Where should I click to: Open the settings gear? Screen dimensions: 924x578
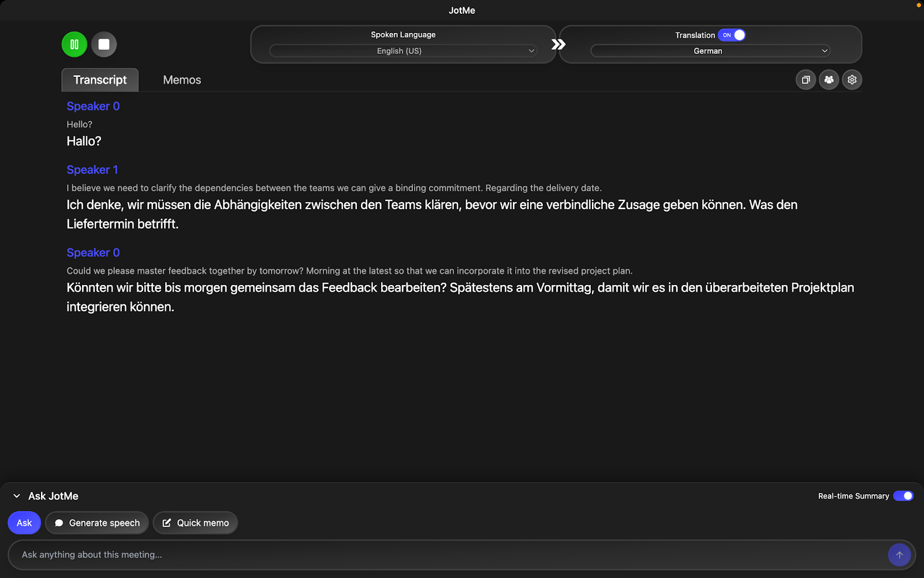coord(852,80)
